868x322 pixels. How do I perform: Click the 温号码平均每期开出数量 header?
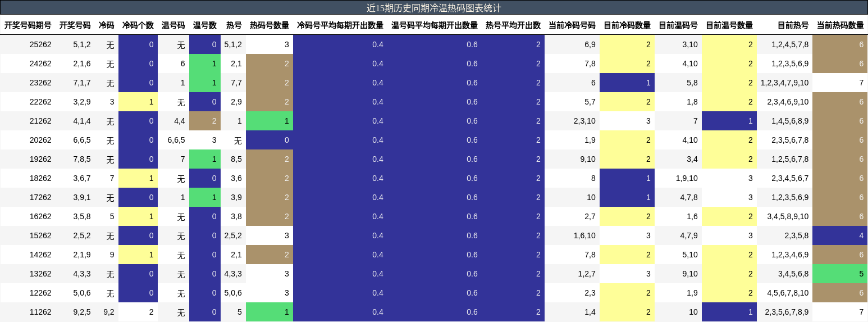coord(435,25)
